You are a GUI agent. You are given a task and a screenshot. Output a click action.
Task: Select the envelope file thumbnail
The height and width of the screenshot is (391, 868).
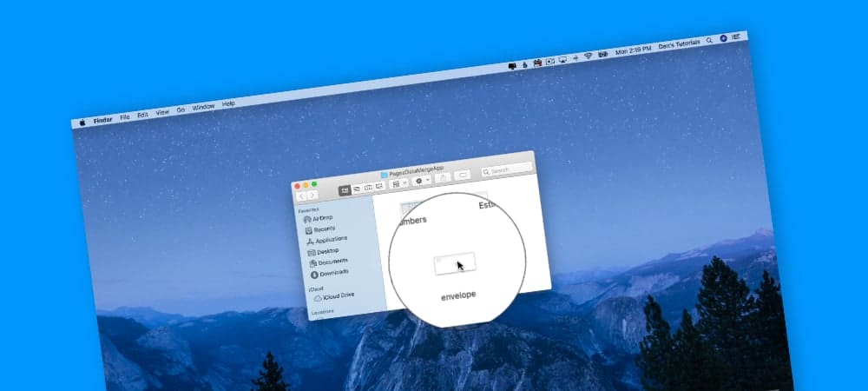454,262
